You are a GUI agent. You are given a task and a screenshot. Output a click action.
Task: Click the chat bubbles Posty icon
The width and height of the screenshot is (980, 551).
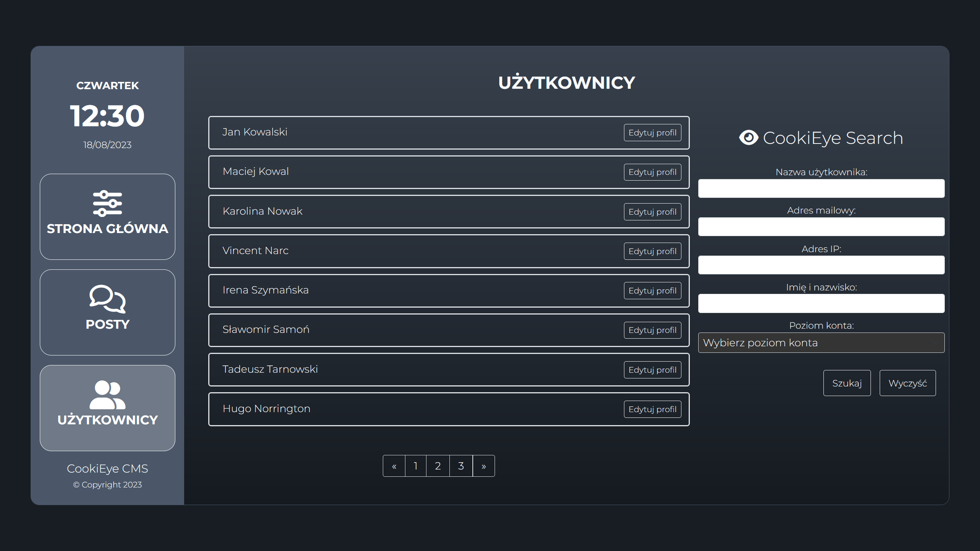click(x=107, y=299)
